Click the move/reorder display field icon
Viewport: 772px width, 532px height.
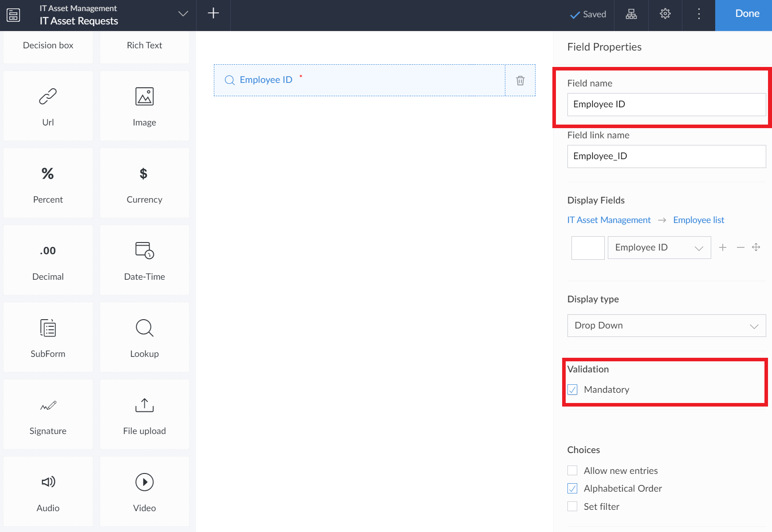(x=756, y=247)
